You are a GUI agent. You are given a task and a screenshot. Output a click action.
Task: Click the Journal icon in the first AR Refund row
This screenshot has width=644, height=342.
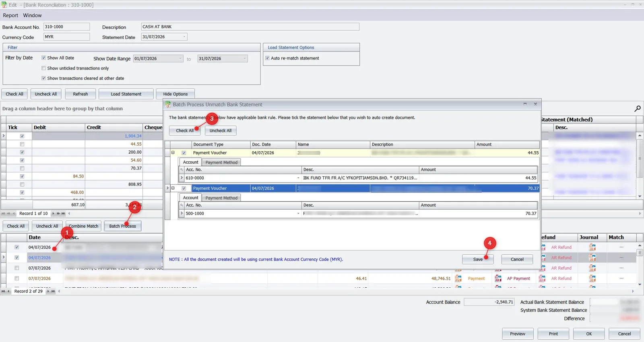coord(592,247)
